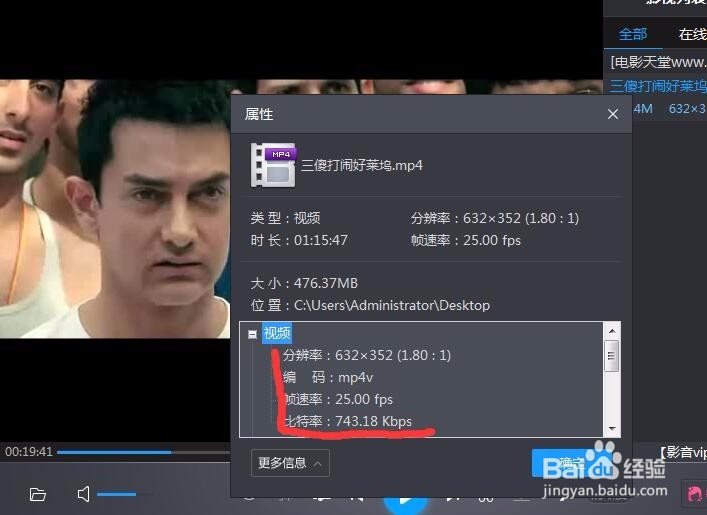Click the 大小：476.37MB text
Viewport: 707px width, 515px height.
tap(304, 283)
